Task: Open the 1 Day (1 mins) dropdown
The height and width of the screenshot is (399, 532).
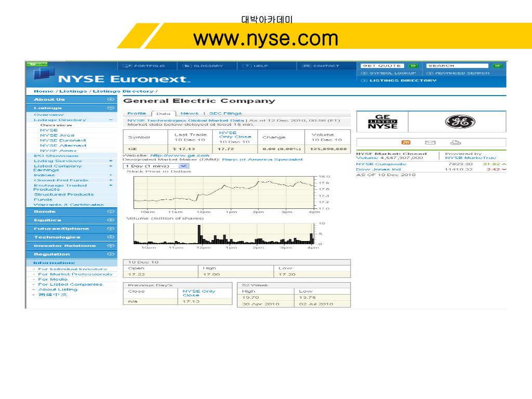Action: (x=156, y=166)
